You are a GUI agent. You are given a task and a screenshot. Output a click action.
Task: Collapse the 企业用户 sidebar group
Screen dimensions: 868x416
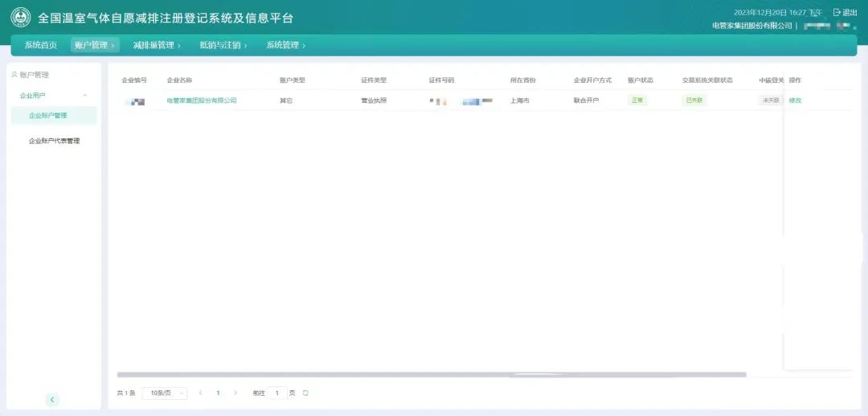pyautogui.click(x=84, y=96)
